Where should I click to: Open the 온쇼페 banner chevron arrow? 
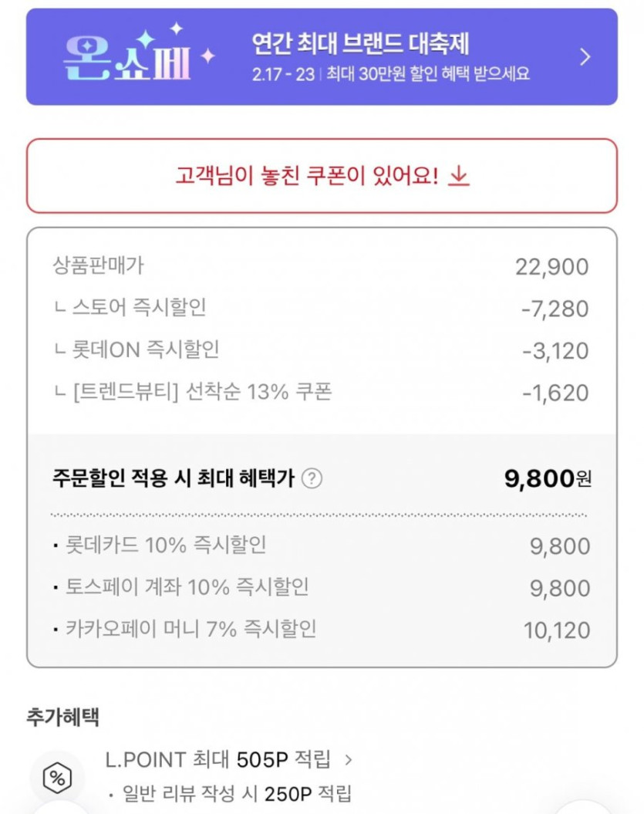585,57
